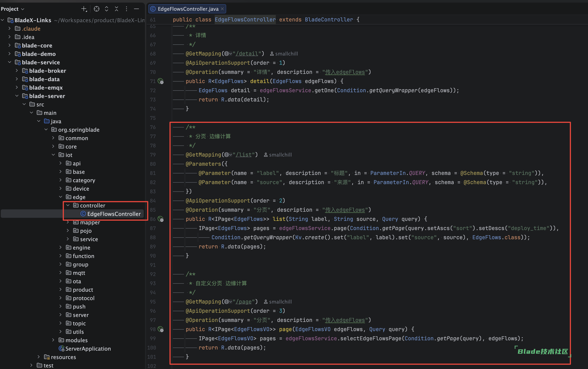Viewport: 588px width, 369px height.
Task: Expand the blade-broker module folder
Action: [17, 71]
